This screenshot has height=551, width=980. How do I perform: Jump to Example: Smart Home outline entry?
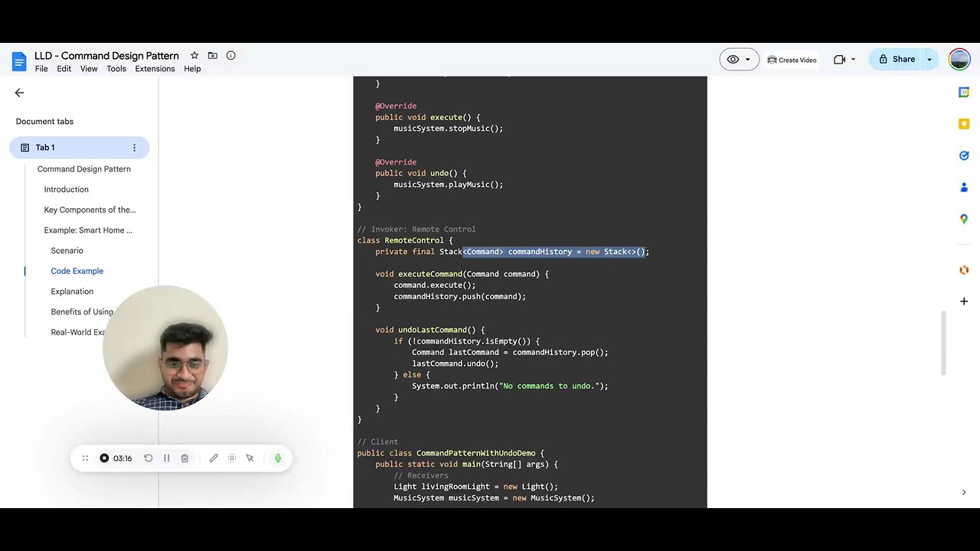(x=88, y=230)
